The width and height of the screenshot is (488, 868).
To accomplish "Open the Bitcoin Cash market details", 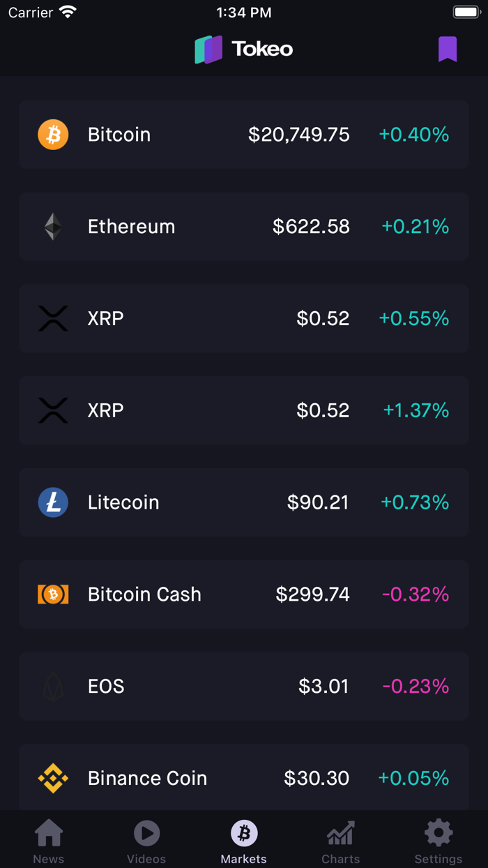I will pyautogui.click(x=244, y=594).
